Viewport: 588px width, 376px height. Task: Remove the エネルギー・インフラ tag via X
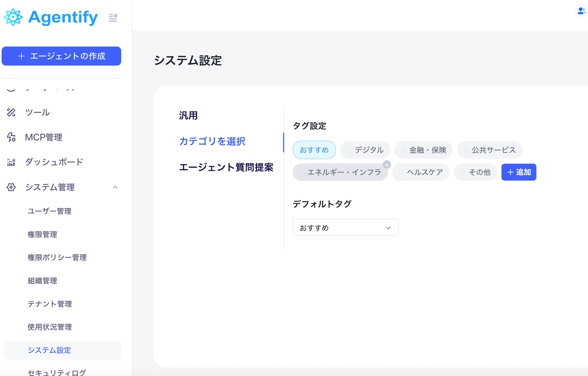tap(387, 165)
